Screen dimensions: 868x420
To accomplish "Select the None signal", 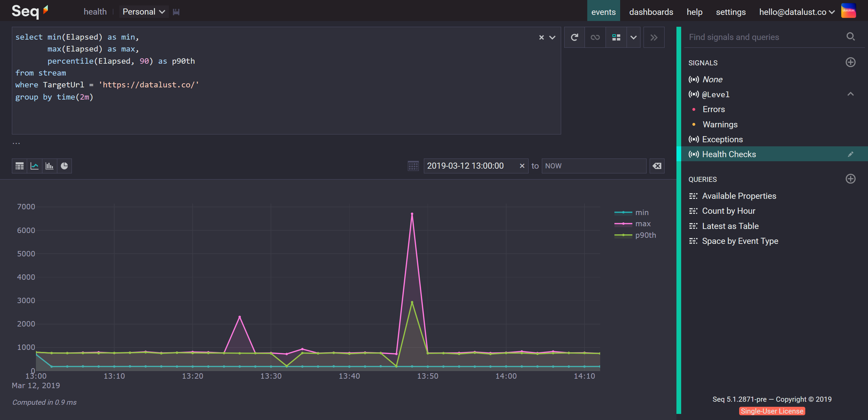I will (x=712, y=79).
